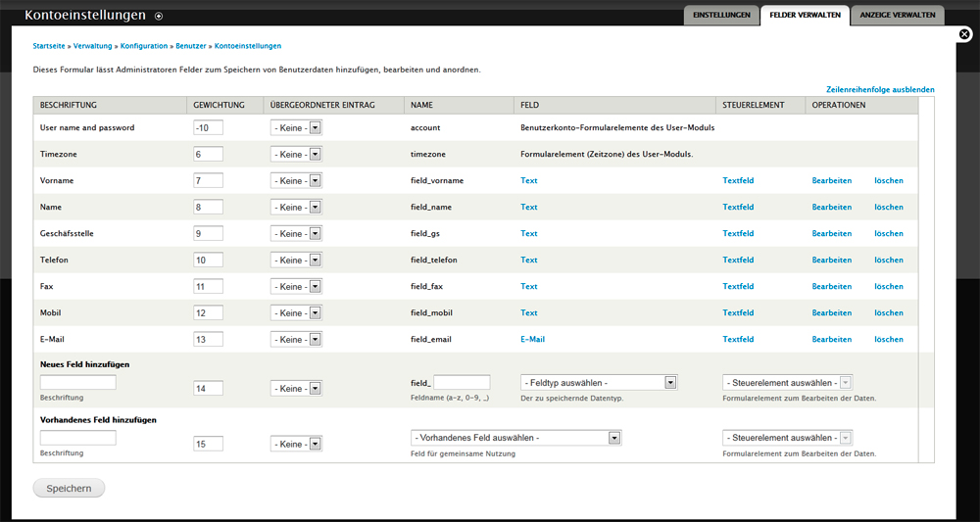This screenshot has width=980, height=522.
Task: Click the E-Mail field type link
Action: pyautogui.click(x=532, y=340)
